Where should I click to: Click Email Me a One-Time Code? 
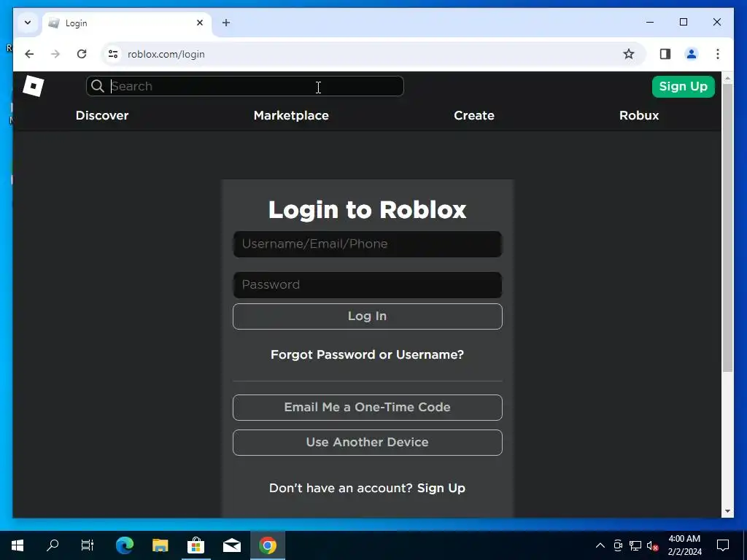coord(368,408)
